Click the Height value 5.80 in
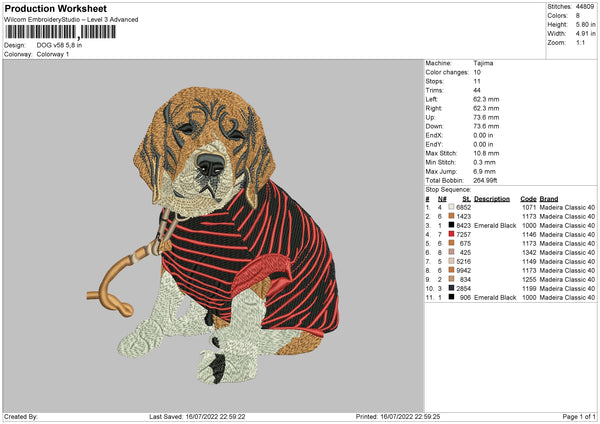 tap(585, 24)
